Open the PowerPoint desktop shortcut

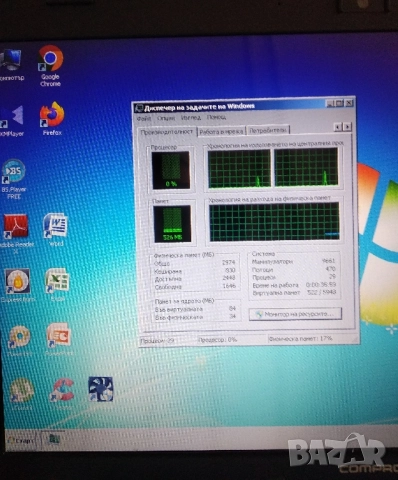coord(58,339)
